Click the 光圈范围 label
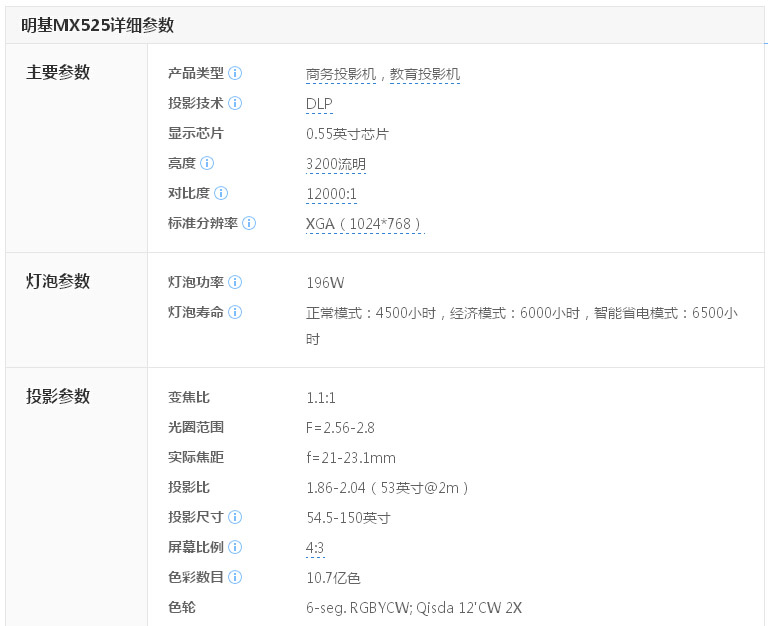The image size is (771, 626). point(196,427)
